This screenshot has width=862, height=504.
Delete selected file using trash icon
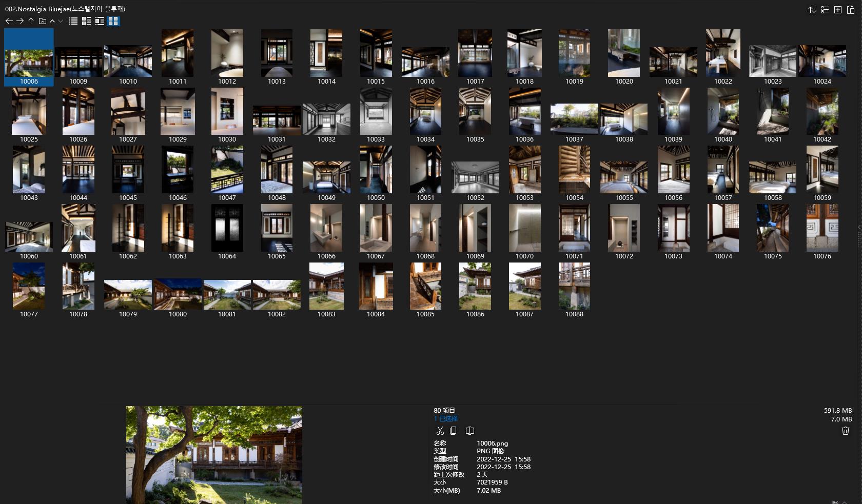pos(845,431)
